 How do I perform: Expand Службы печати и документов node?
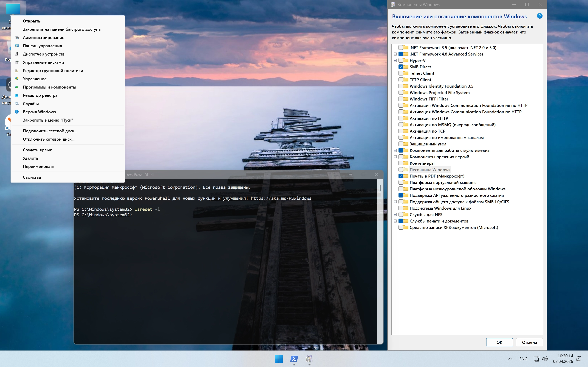[x=395, y=221]
